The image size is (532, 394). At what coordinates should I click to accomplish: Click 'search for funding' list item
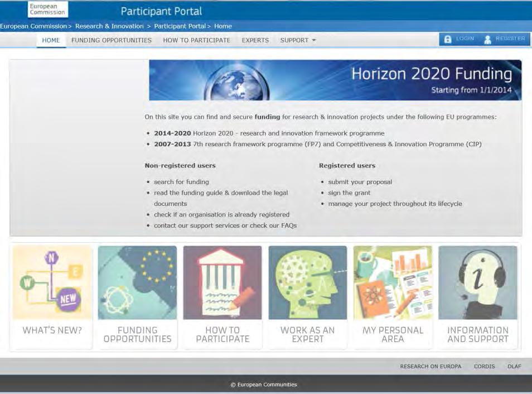[181, 182]
